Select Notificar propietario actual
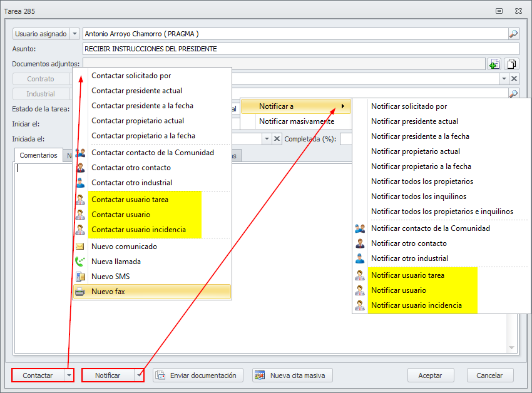Image resolution: width=532 pixels, height=393 pixels. [x=441, y=151]
